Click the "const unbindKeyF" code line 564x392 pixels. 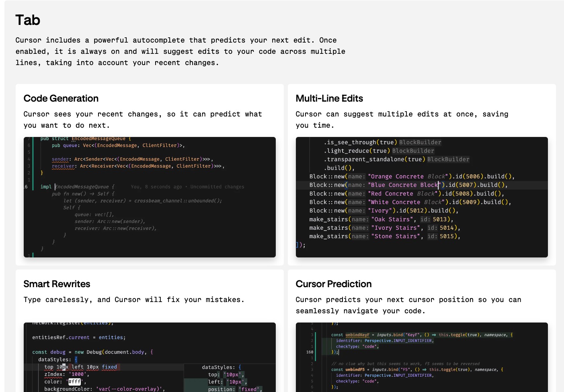click(x=422, y=335)
